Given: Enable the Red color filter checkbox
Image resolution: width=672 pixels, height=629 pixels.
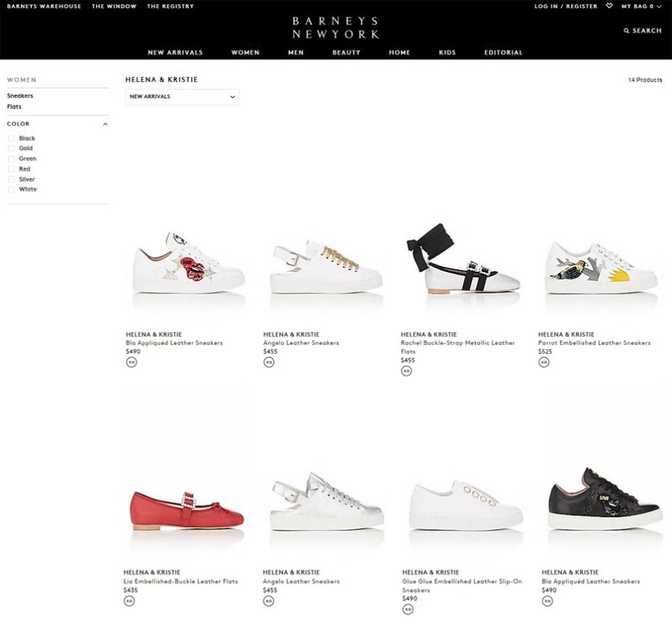Looking at the screenshot, I should point(11,169).
